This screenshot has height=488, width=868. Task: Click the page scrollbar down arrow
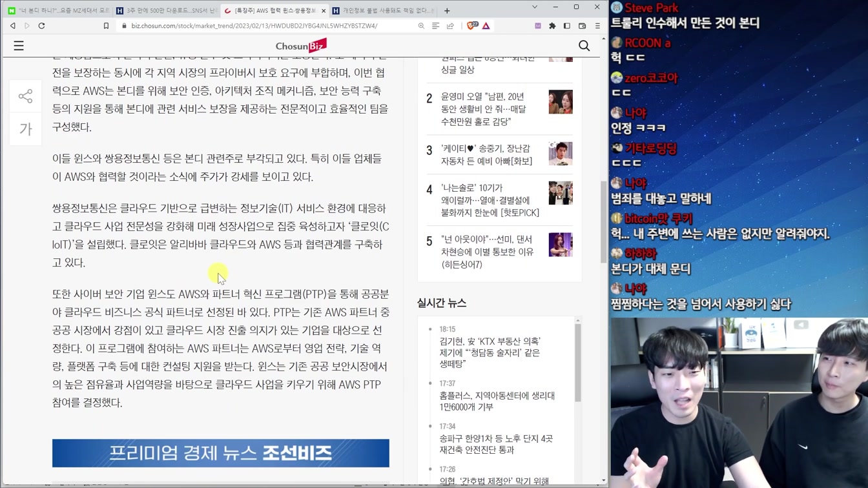tap(604, 480)
